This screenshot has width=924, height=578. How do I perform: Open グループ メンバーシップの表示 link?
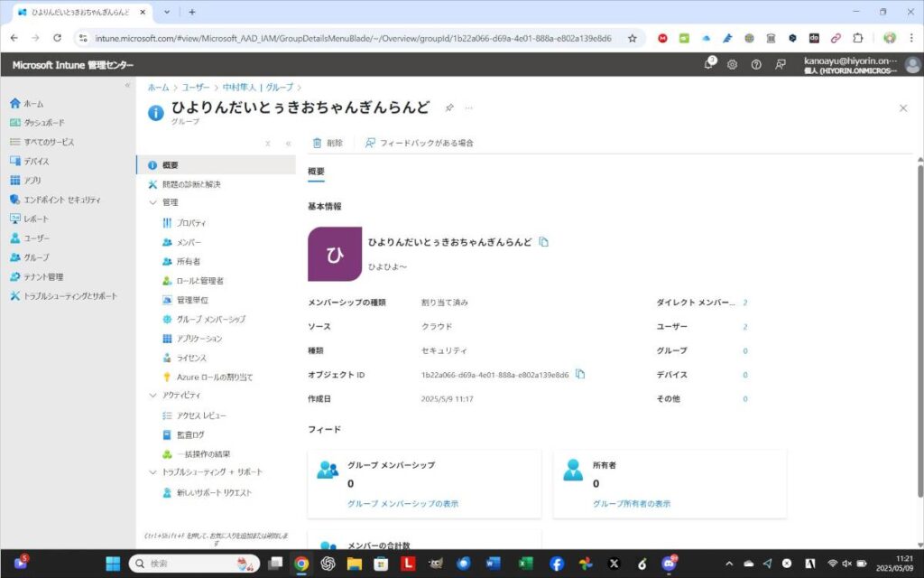(403, 504)
